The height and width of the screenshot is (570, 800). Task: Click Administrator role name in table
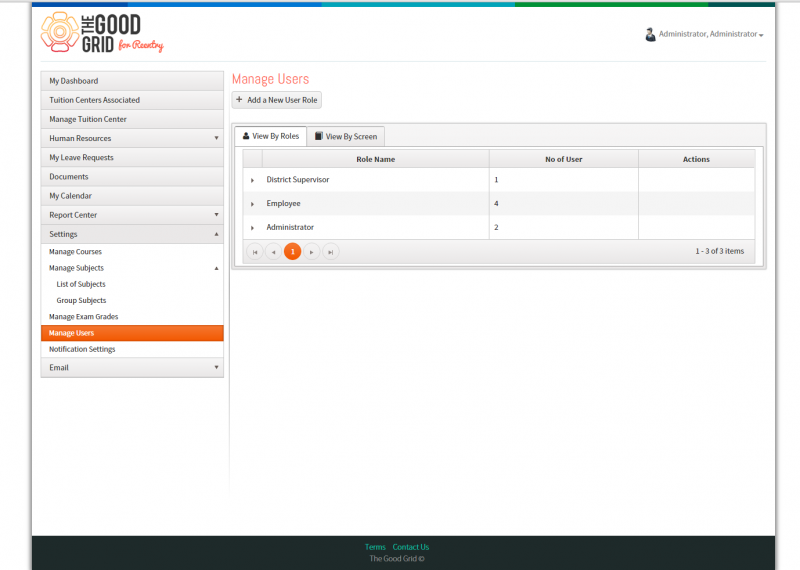[290, 227]
